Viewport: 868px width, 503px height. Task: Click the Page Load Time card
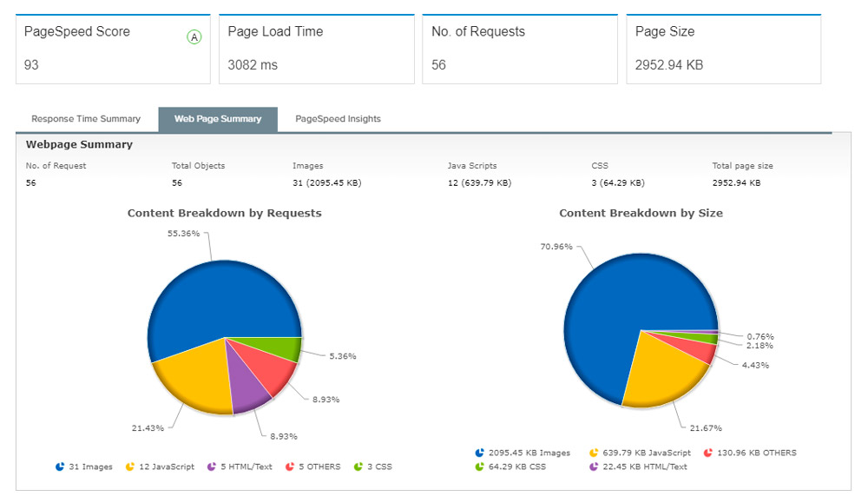click(316, 50)
